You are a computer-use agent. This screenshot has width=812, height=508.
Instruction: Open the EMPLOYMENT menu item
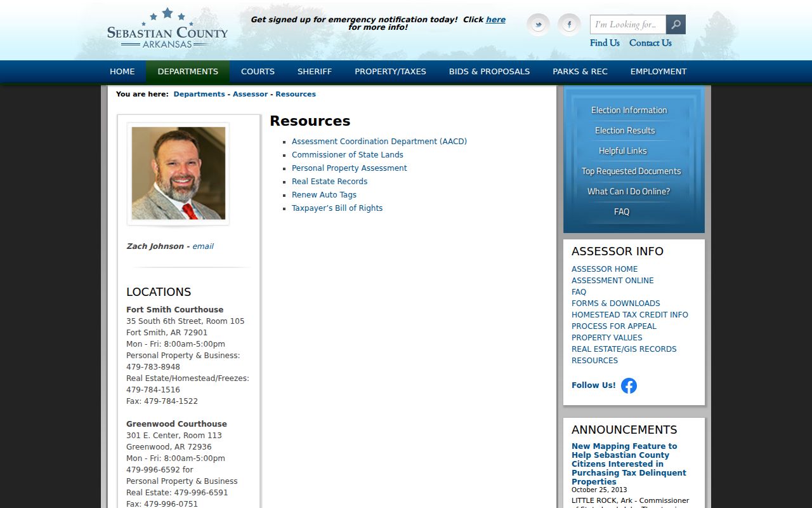pyautogui.click(x=658, y=72)
